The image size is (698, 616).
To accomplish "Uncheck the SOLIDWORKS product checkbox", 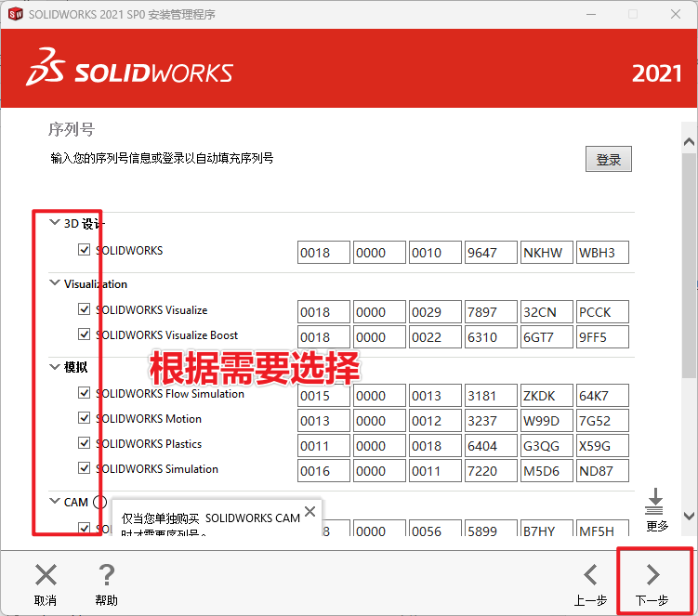I will pyautogui.click(x=85, y=249).
